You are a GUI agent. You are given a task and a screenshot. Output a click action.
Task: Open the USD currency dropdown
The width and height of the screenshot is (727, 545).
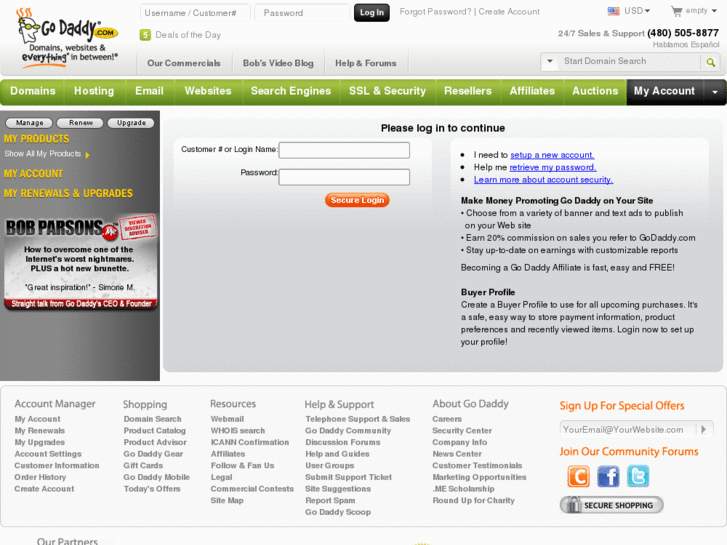tap(637, 11)
